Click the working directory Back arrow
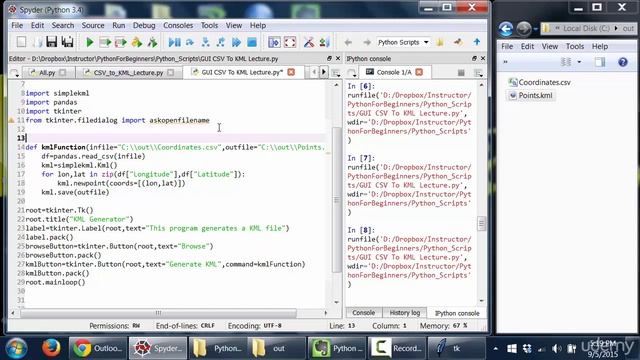This screenshot has height=360, width=640. [x=348, y=42]
